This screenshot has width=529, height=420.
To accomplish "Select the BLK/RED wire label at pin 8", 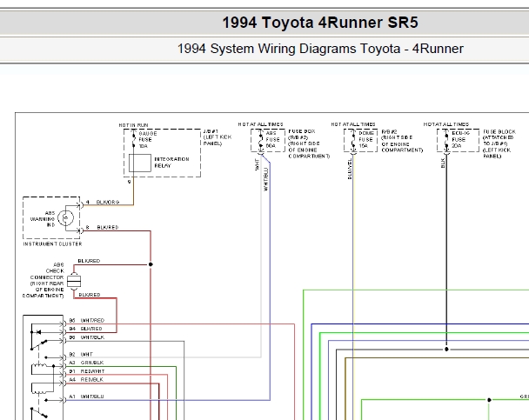I will 108,228.
